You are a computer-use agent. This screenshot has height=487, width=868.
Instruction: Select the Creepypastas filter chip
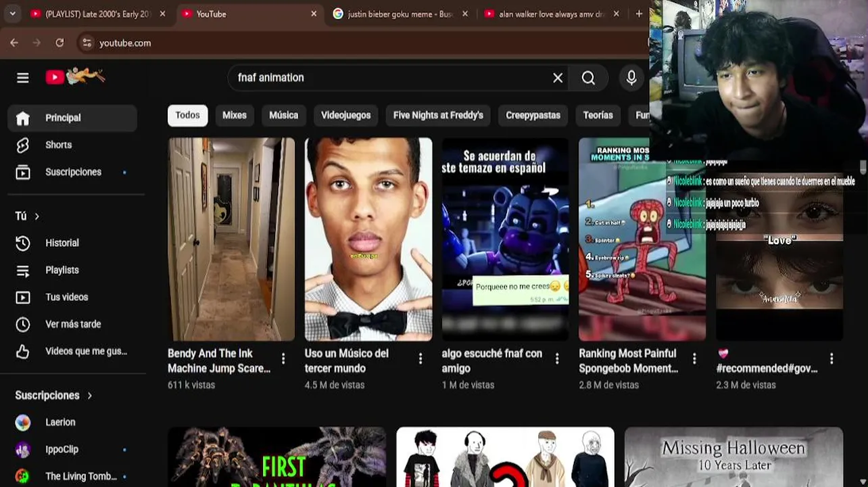tap(533, 116)
